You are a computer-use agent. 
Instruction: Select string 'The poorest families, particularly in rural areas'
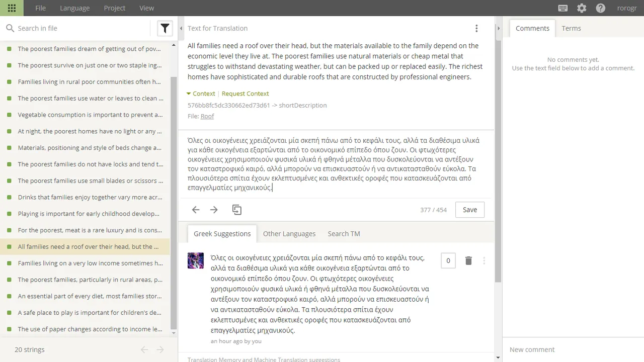pos(86,280)
